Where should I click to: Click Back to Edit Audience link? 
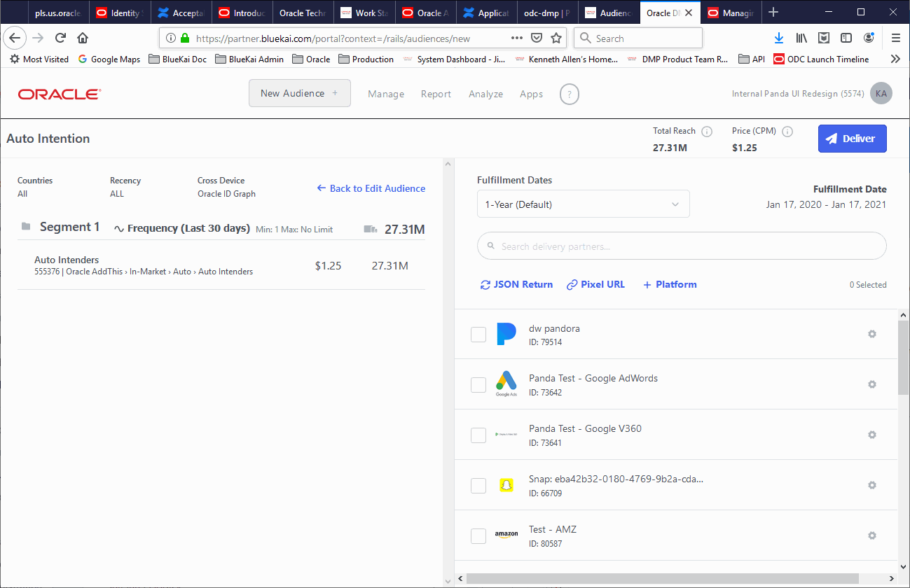[371, 188]
